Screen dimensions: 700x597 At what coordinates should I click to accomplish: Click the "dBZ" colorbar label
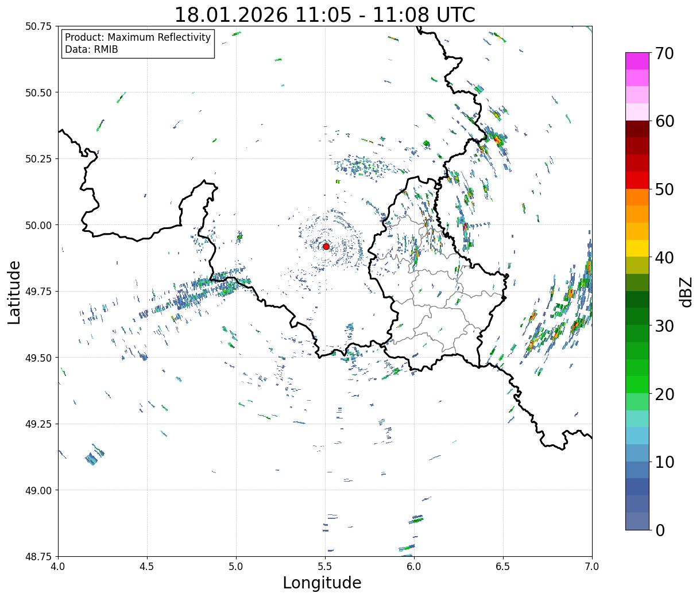(x=686, y=292)
